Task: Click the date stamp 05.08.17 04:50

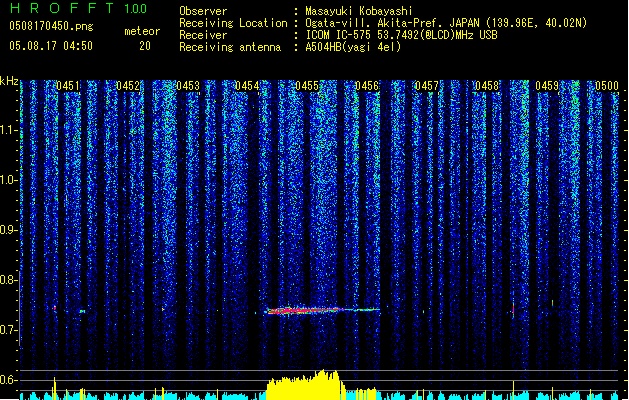Action: click(x=51, y=46)
